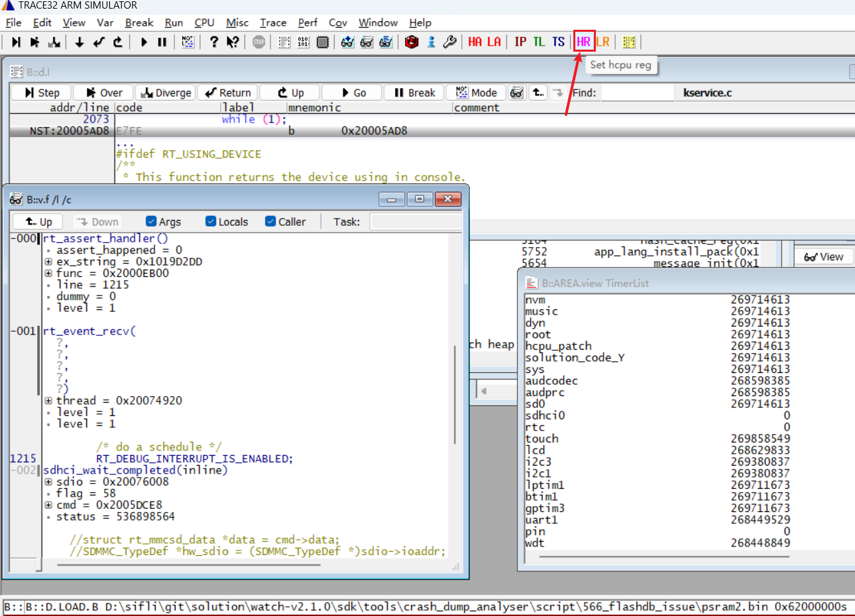Click the Task input field

point(416,221)
